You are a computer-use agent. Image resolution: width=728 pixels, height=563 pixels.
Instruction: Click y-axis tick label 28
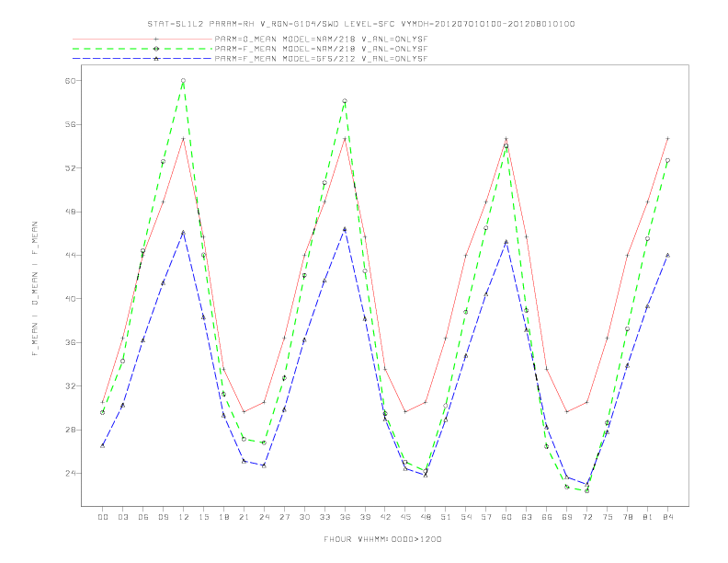point(70,430)
